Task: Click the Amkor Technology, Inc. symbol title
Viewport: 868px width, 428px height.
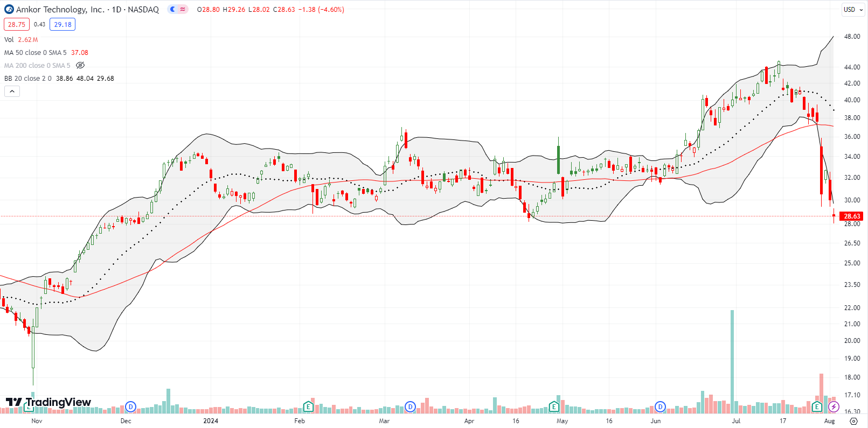Action: (x=60, y=9)
